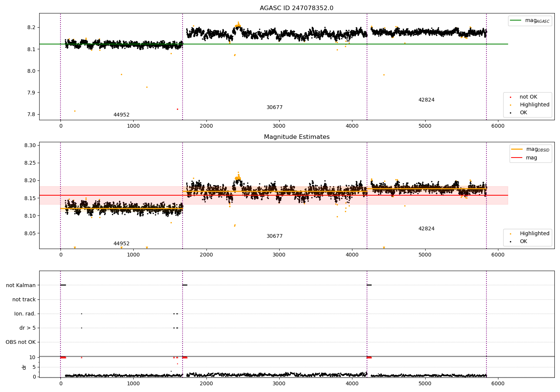
Task: Click obsid label 30677 in the top plot
Action: (274, 108)
